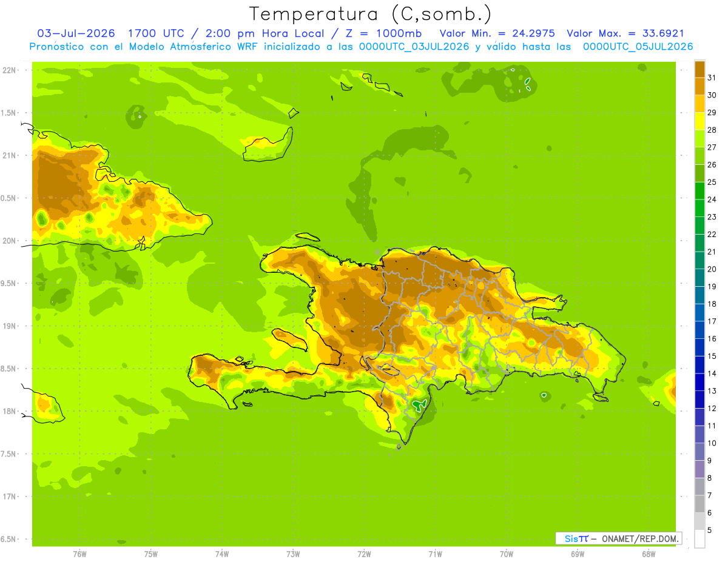Image resolution: width=728 pixels, height=562 pixels.
Task: Click legend value '5'
Action: point(710,530)
